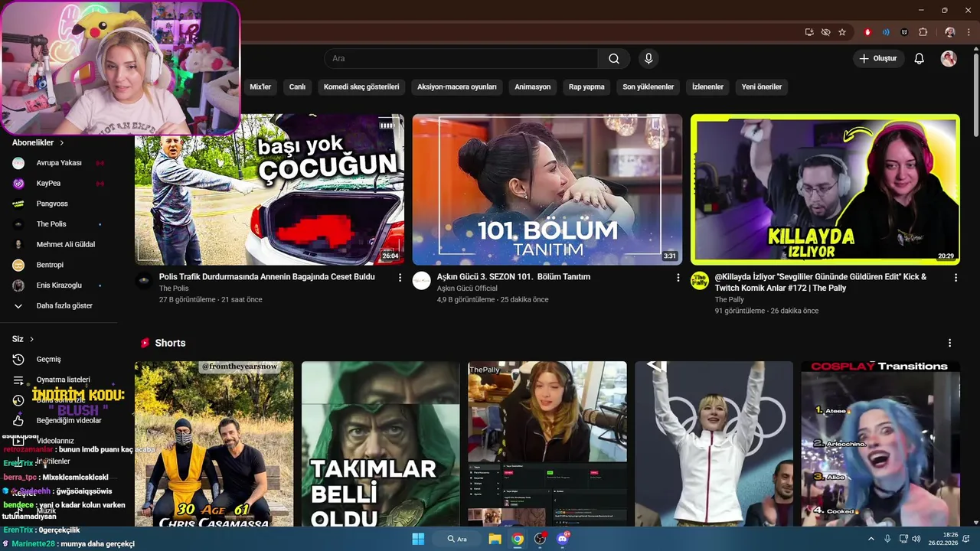Select the Aksiyon-macera oyunları chip
The image size is (980, 551).
pos(457,87)
